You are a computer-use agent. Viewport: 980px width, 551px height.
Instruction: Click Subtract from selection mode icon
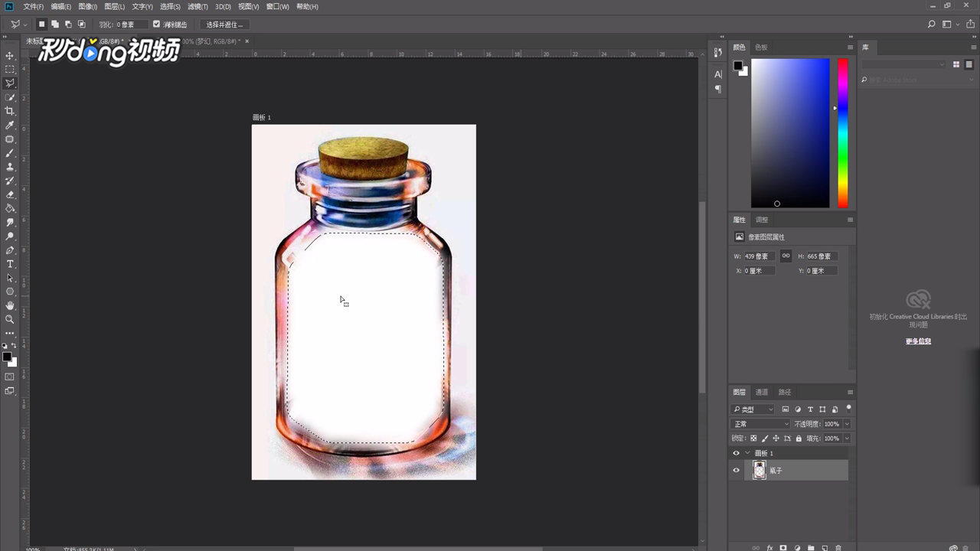tap(68, 24)
